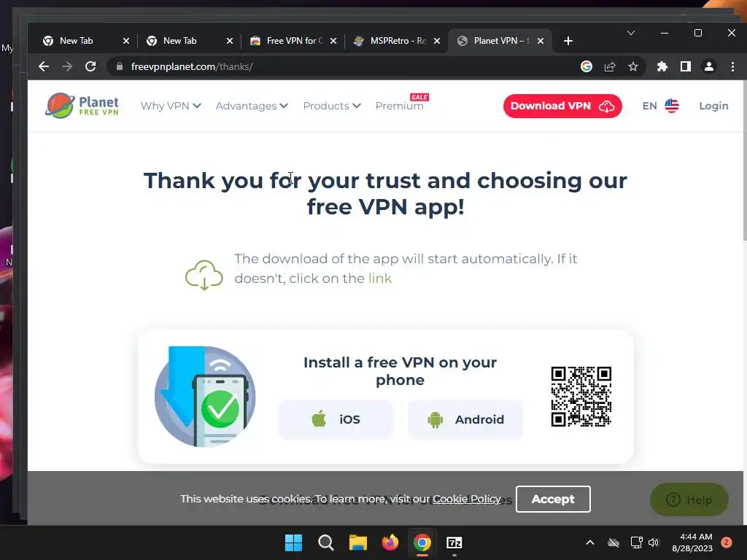This screenshot has height=560, width=747.
Task: Select the Planet VPN tab
Action: (x=501, y=41)
